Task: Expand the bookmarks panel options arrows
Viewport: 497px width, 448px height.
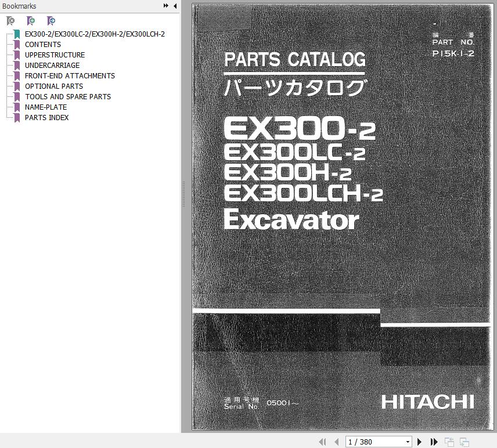Action: (x=166, y=6)
